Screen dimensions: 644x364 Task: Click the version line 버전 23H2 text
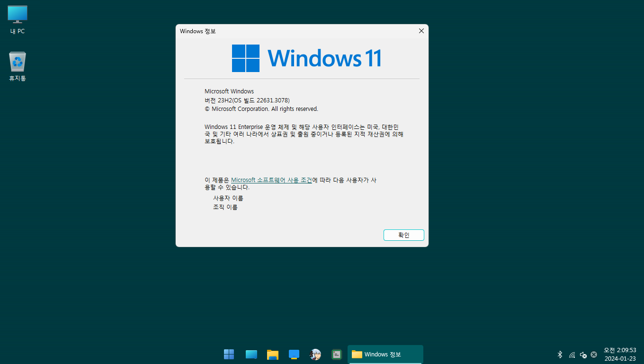tap(247, 100)
